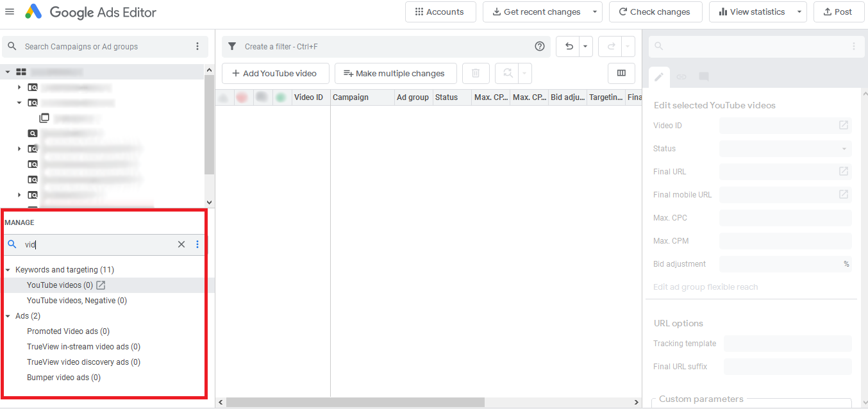
Task: Sort by Status column header
Action: tap(452, 97)
